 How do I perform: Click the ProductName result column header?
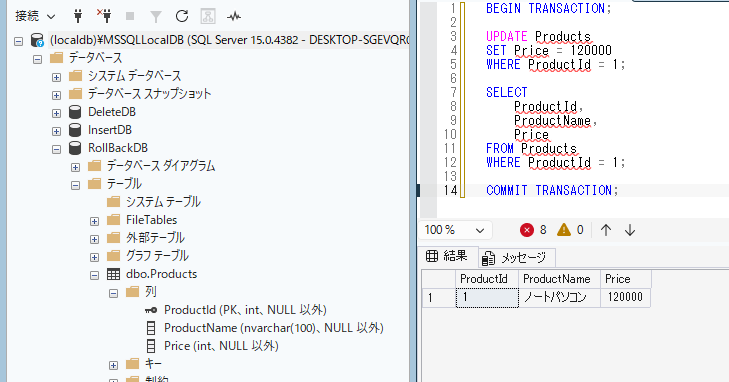pos(559,279)
